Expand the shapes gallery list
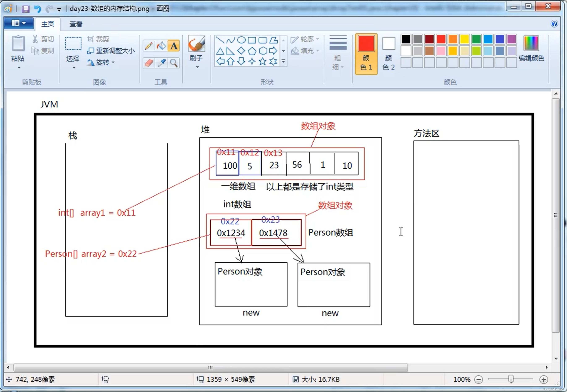The image size is (567, 392). [283, 61]
